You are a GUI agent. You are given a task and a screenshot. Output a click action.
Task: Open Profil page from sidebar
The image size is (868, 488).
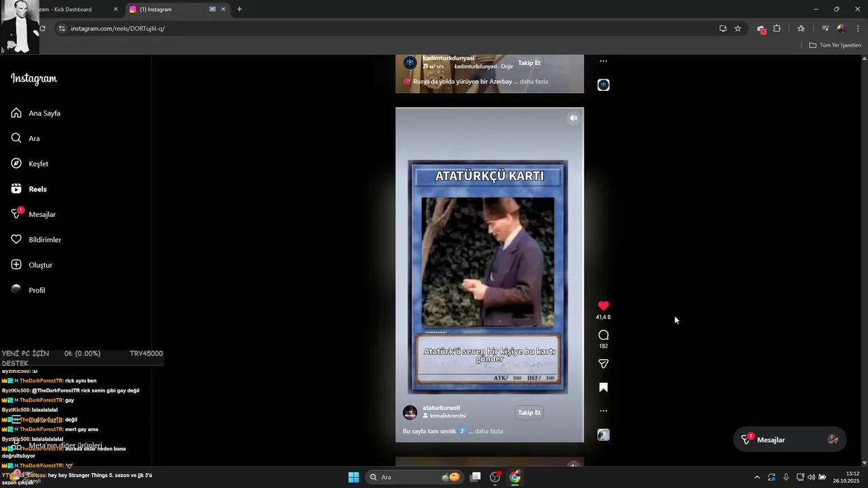tap(28, 290)
